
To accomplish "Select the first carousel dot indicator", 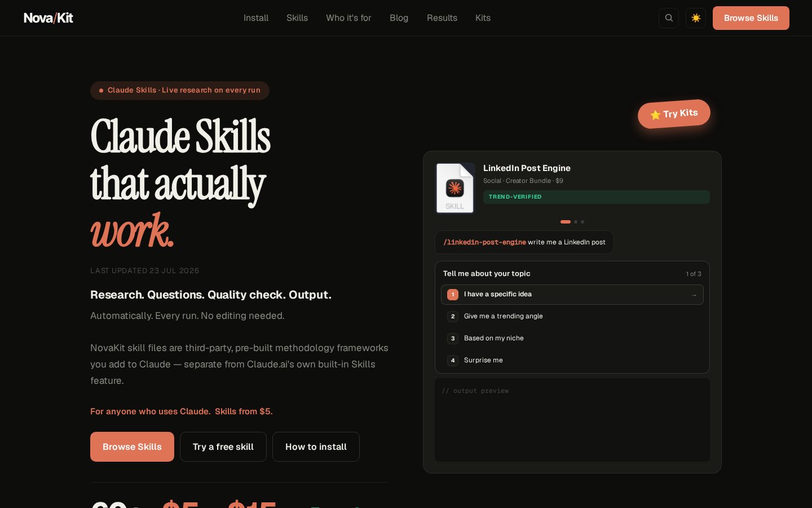I will [566, 222].
